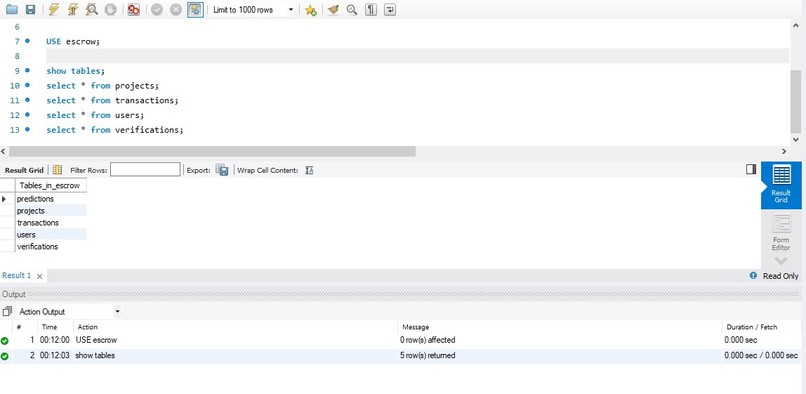
Task: Select the USE escrow output log row
Action: pyautogui.click(x=400, y=340)
